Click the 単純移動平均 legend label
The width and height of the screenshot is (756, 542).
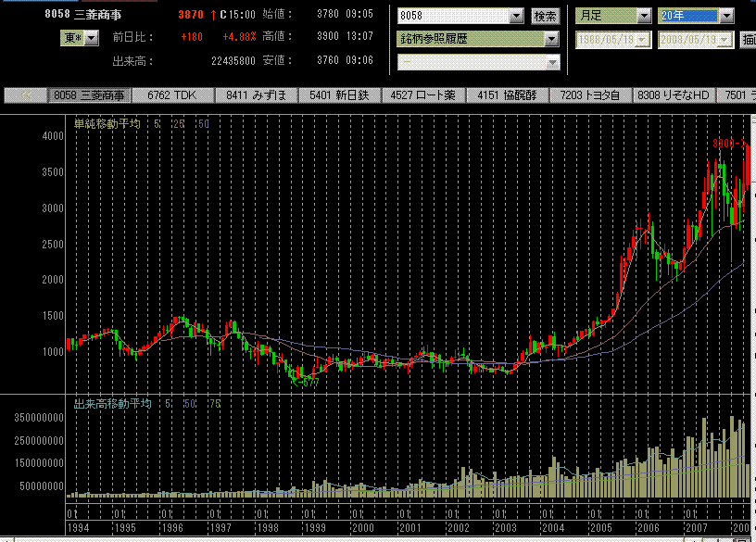[107, 123]
